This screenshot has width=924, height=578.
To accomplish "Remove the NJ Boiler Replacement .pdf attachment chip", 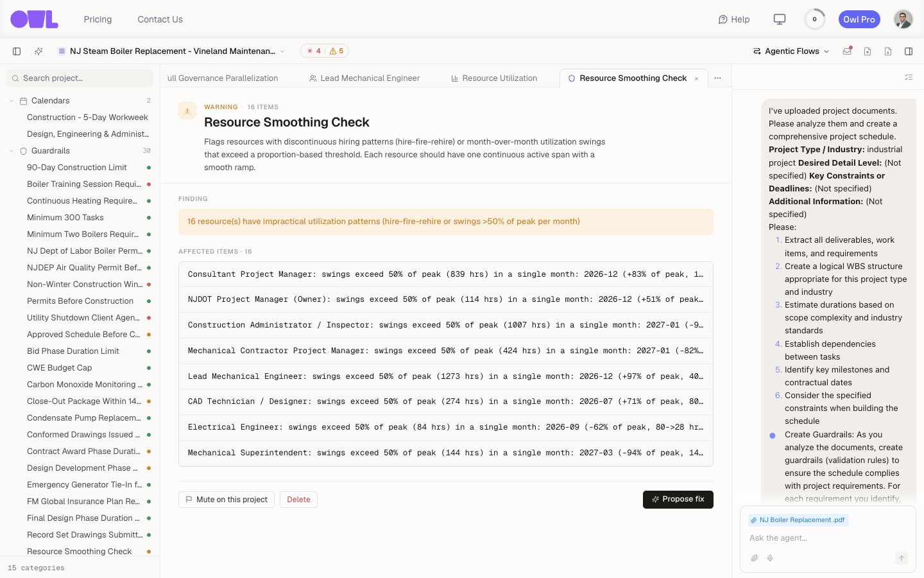I will (798, 520).
